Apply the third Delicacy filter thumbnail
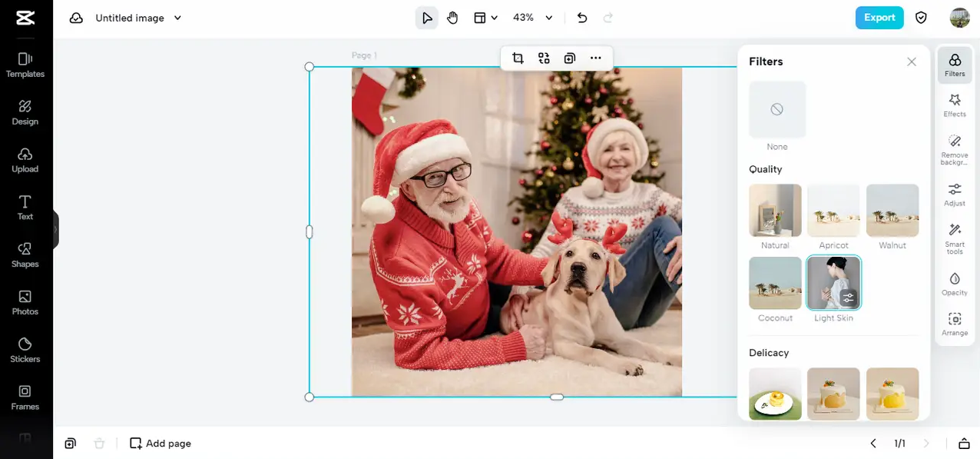The image size is (980, 459). 892,394
